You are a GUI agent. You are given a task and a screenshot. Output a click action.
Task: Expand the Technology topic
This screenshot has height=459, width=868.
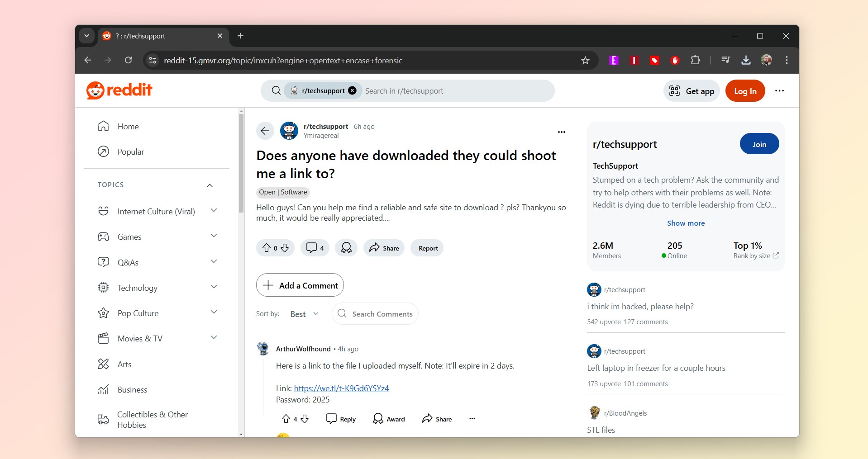click(214, 287)
